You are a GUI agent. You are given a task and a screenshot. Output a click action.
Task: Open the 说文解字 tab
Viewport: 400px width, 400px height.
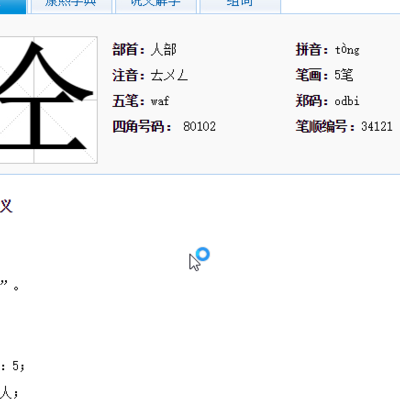pos(156,6)
